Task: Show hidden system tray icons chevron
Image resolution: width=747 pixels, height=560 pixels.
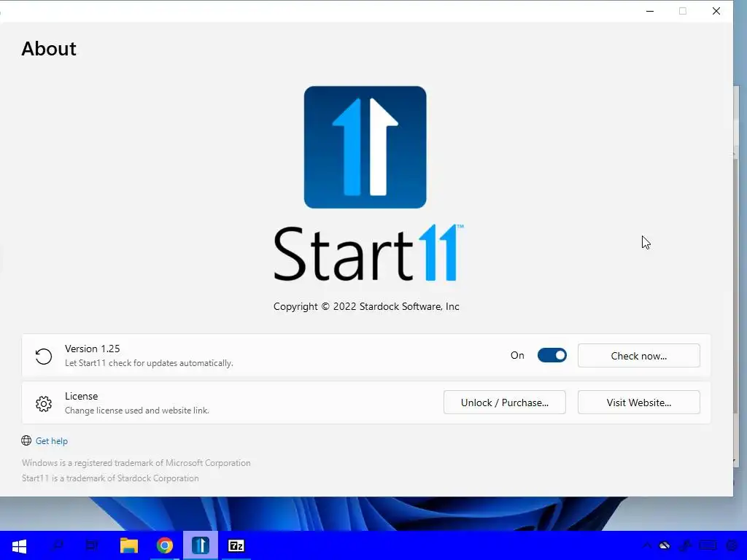Action: (x=646, y=545)
